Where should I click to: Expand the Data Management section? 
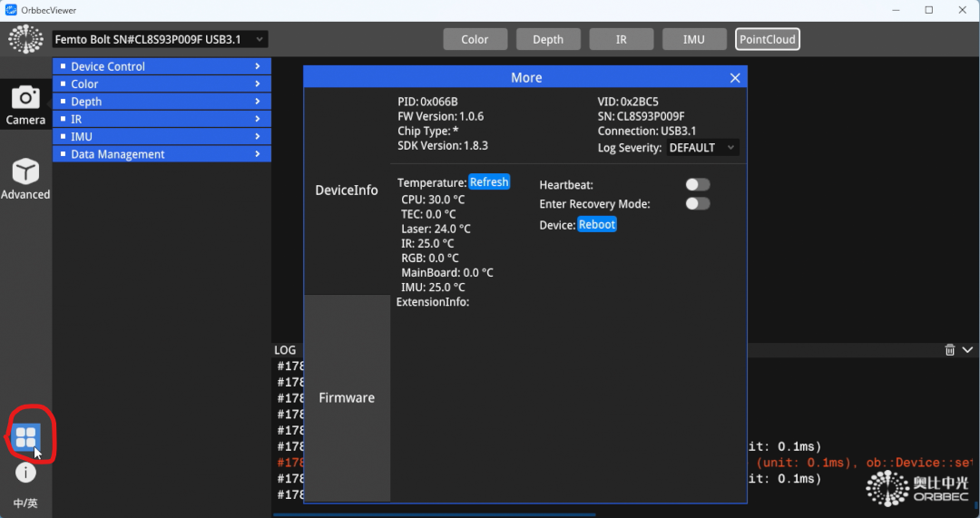pyautogui.click(x=162, y=154)
